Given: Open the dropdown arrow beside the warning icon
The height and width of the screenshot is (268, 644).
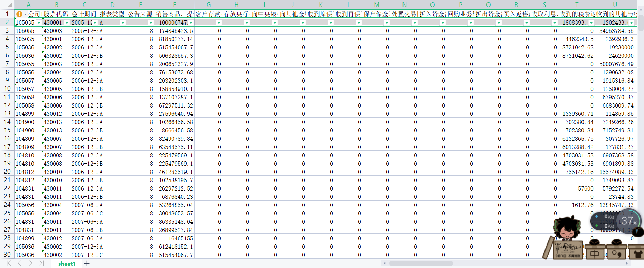Looking at the screenshot, I should [25, 15].
